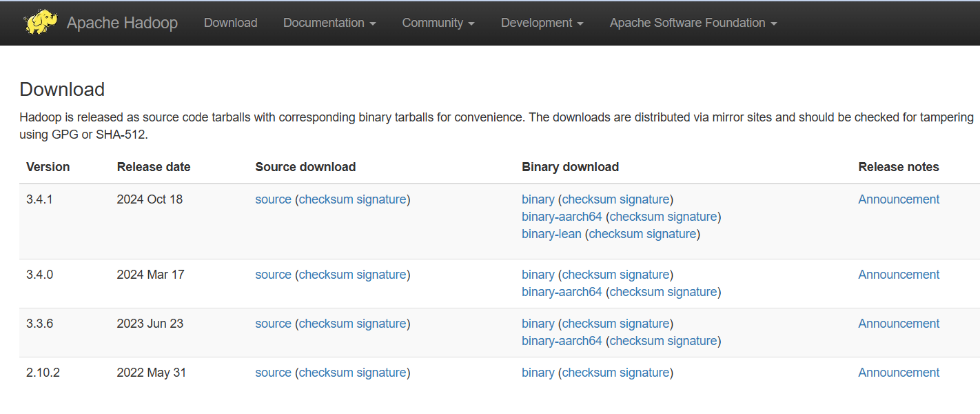Open the 3.4.0 source signature link
Screen dimensions: 980x414
point(381,275)
